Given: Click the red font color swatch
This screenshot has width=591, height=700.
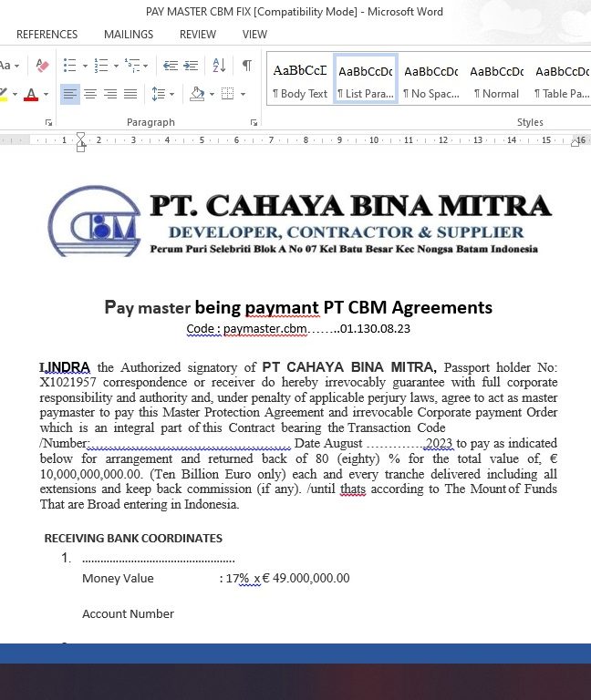Looking at the screenshot, I should [32, 94].
